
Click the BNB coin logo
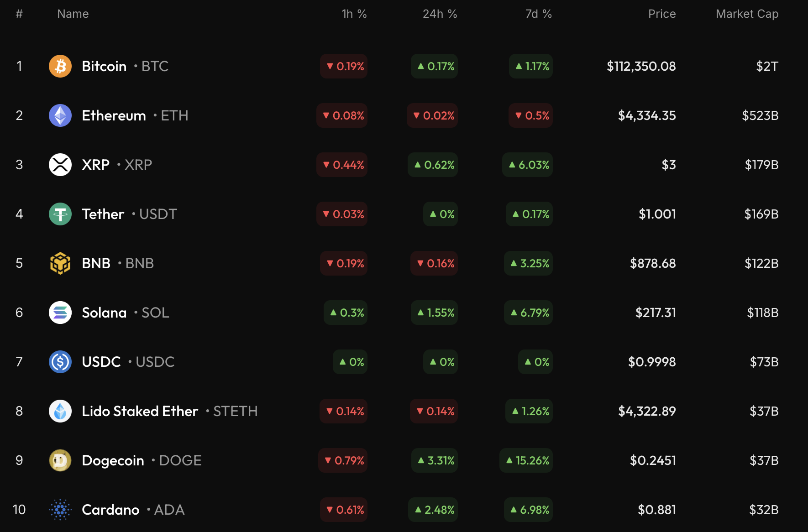pyautogui.click(x=60, y=263)
